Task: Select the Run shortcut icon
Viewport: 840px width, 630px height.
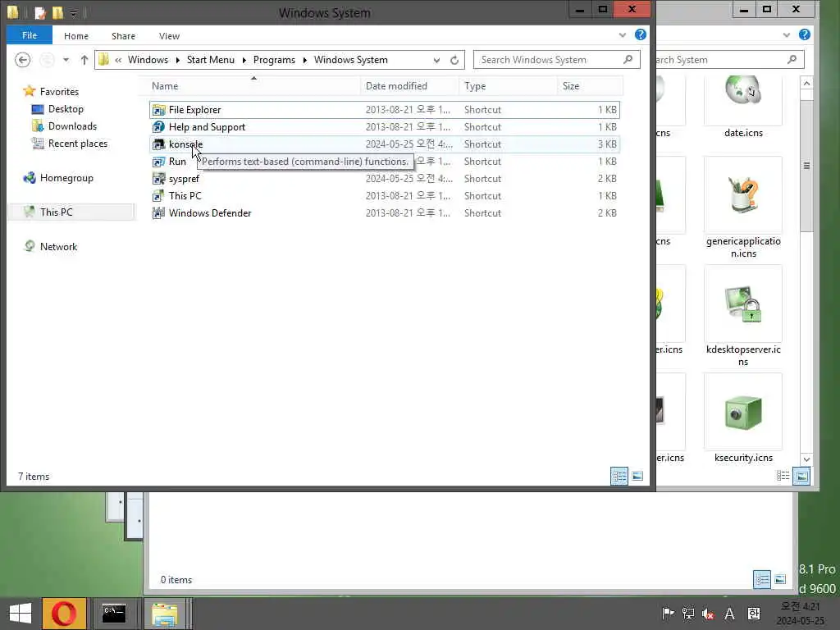Action: [158, 162]
